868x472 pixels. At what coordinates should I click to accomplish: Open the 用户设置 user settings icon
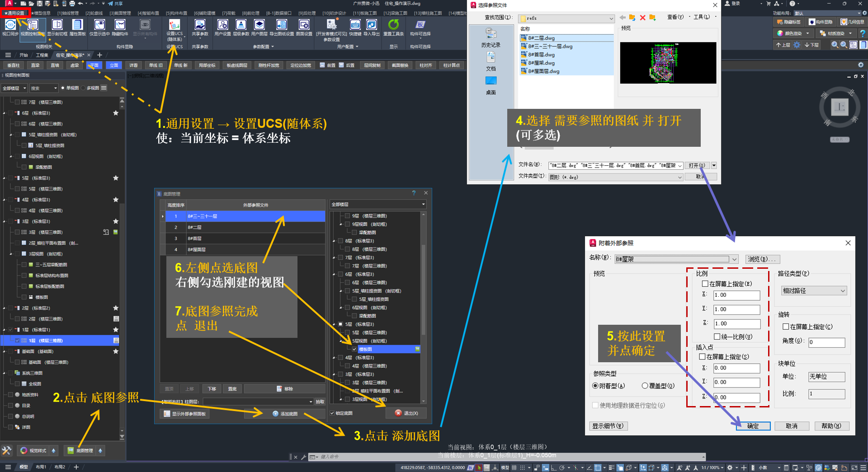(222, 27)
